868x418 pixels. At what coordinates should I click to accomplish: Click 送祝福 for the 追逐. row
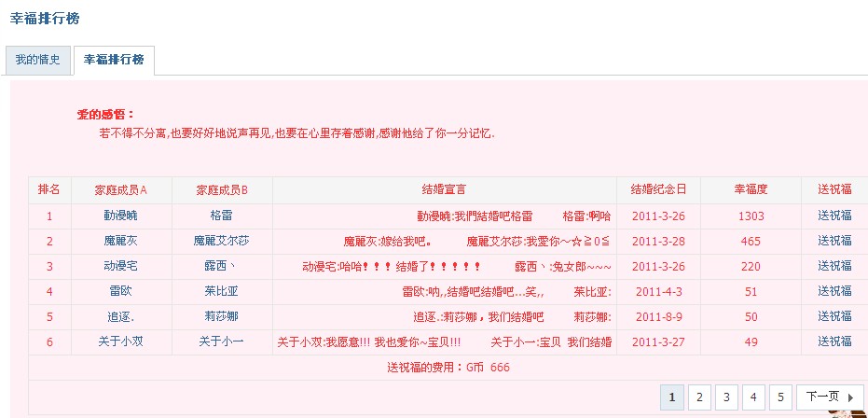(x=834, y=316)
